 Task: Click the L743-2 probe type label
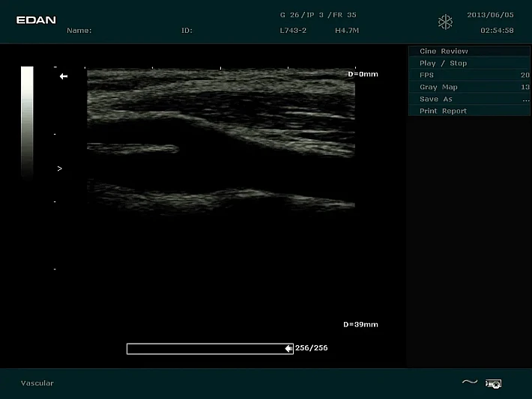click(293, 31)
